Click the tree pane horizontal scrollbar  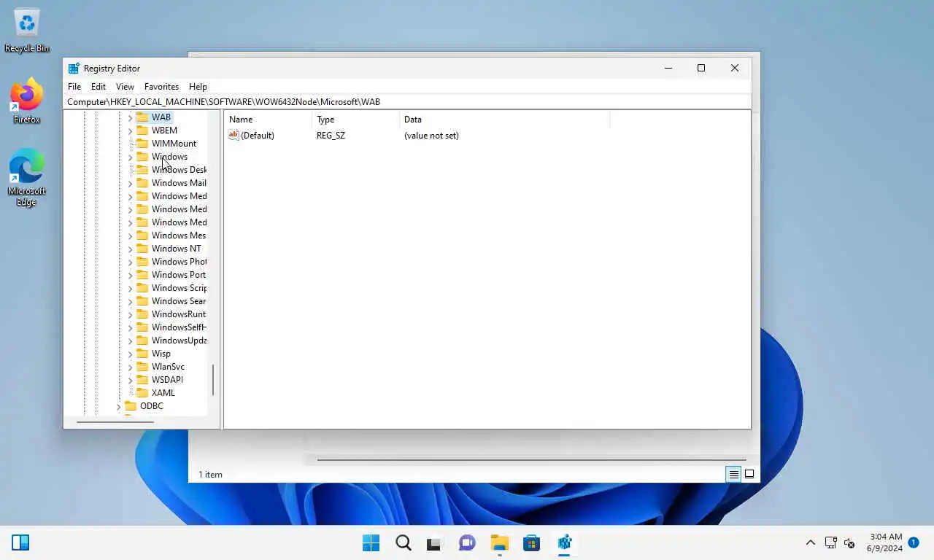115,421
